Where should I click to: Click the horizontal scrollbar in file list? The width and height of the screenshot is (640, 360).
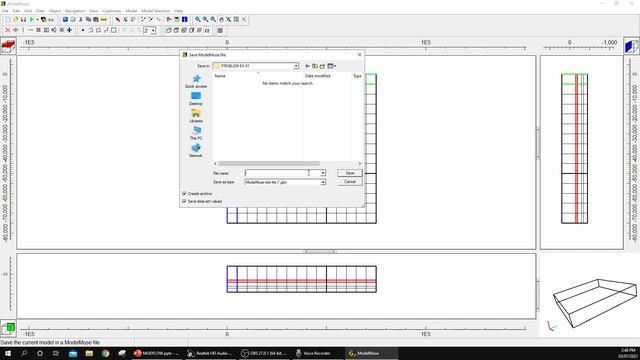pos(269,163)
